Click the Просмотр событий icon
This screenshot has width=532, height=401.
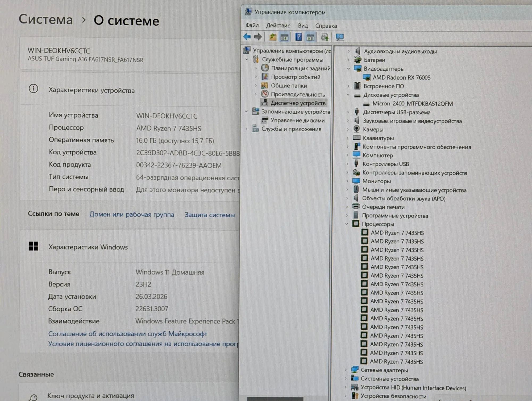tap(265, 77)
